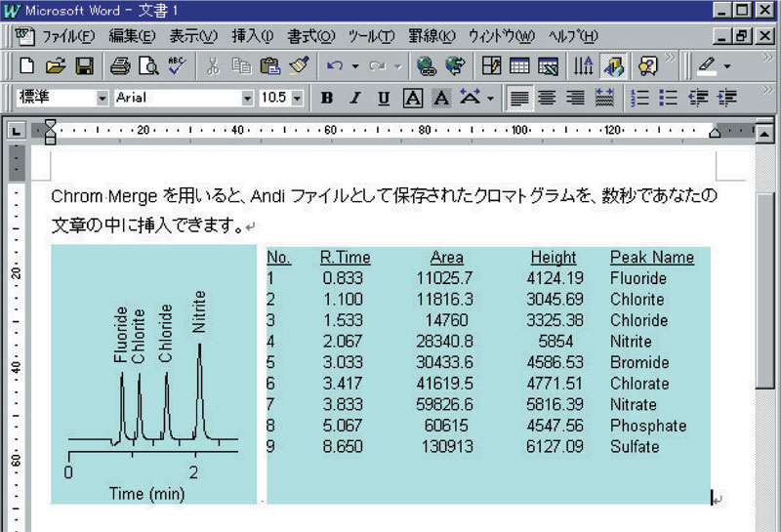The width and height of the screenshot is (781, 532).
Task: Click the scroll up arrow
Action: [x=764, y=133]
